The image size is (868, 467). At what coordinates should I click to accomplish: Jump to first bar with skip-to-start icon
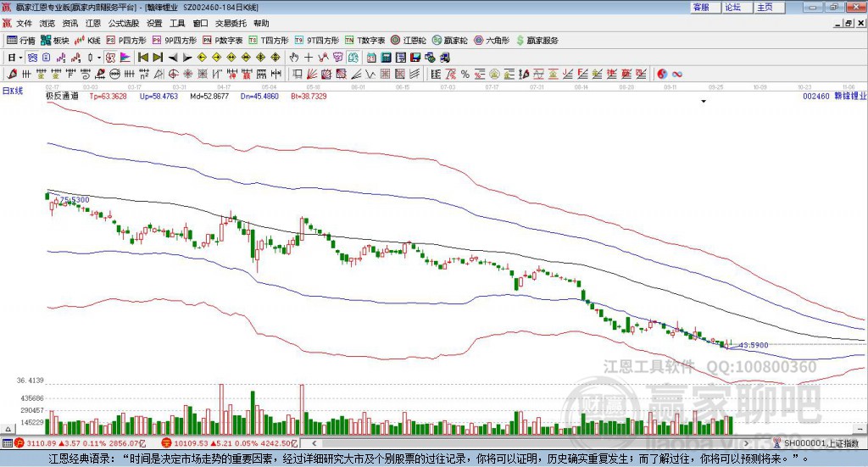[142, 58]
